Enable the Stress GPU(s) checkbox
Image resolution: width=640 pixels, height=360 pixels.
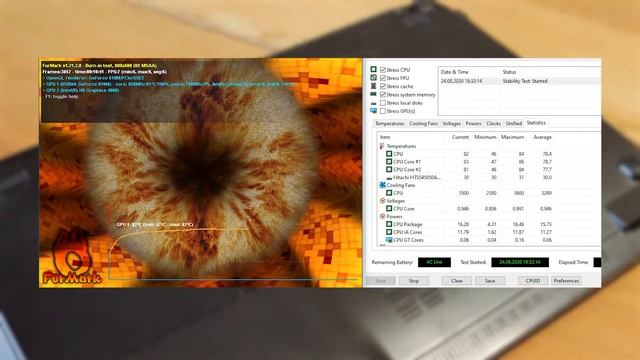point(383,111)
